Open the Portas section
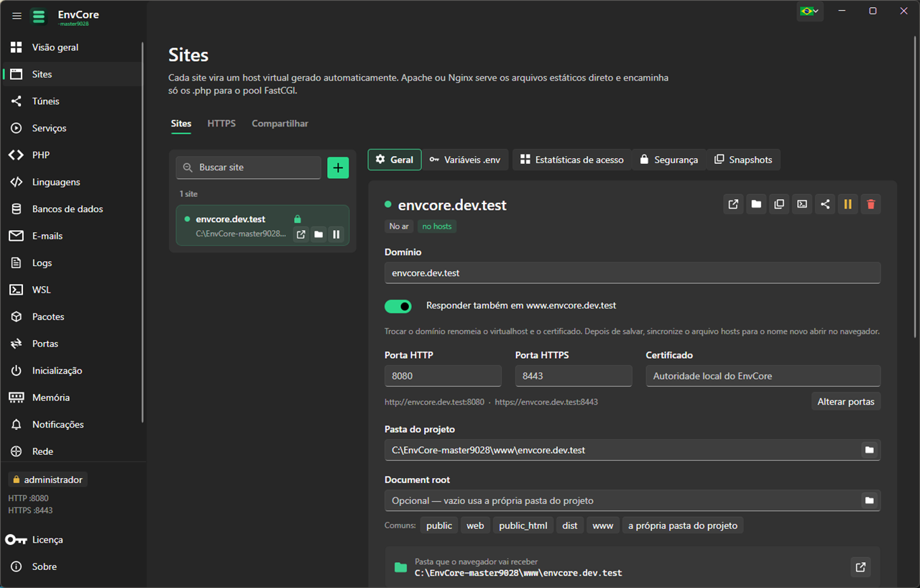The image size is (920, 588). [72, 344]
